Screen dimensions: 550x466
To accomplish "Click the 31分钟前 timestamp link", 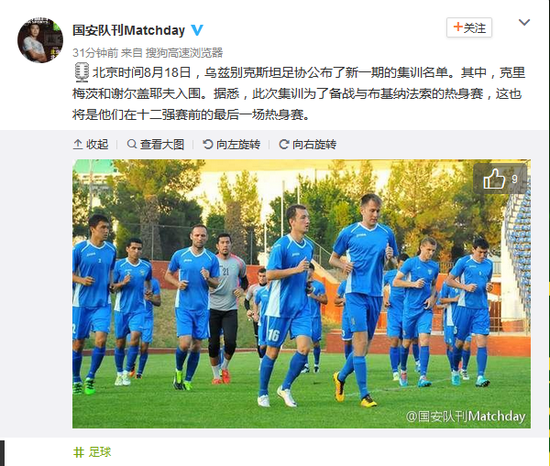I will click(x=95, y=53).
